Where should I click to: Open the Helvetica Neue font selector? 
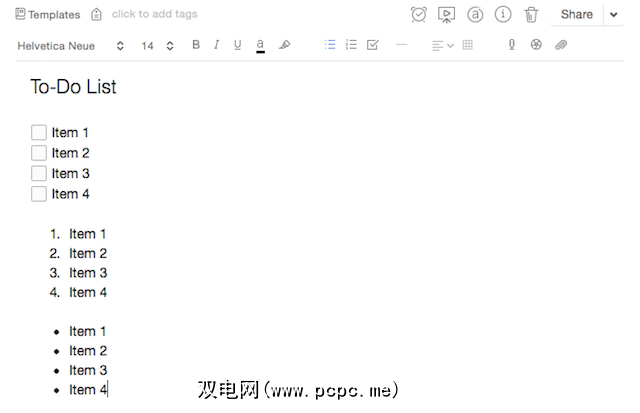point(70,46)
